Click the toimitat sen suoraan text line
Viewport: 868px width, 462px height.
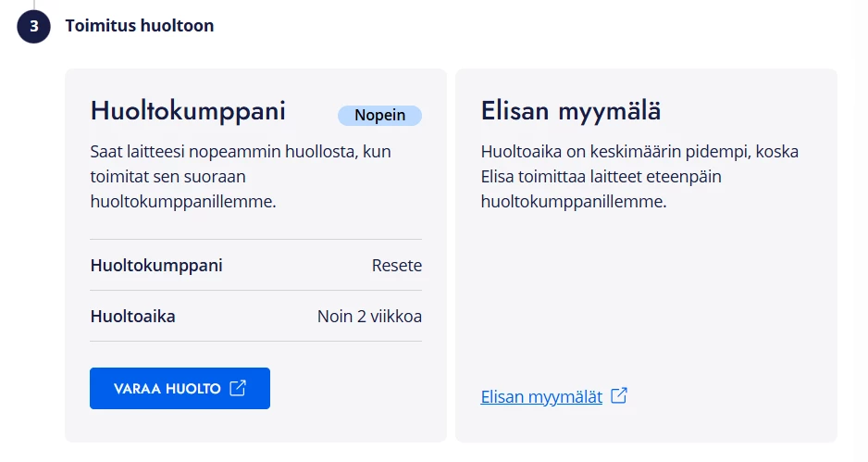point(167,177)
